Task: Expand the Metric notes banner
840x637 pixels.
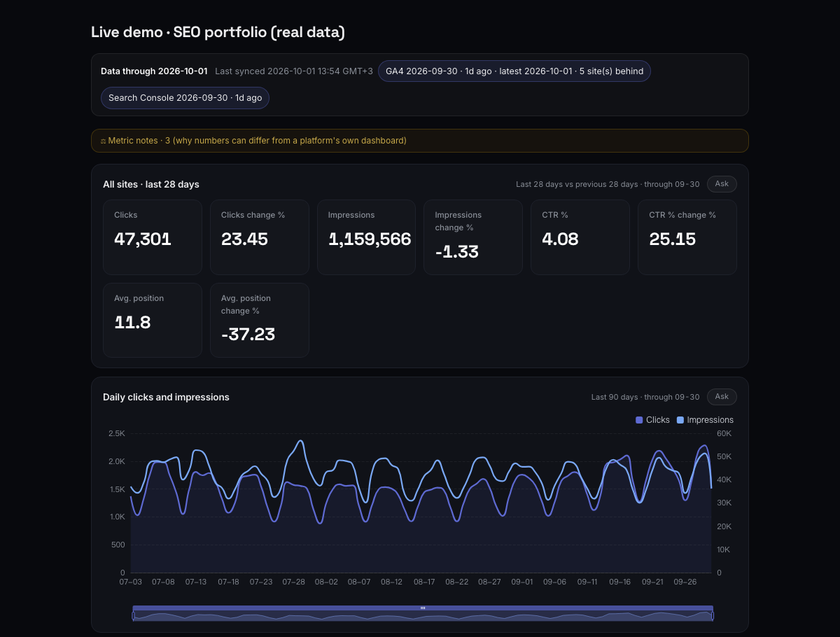Action: pos(420,141)
